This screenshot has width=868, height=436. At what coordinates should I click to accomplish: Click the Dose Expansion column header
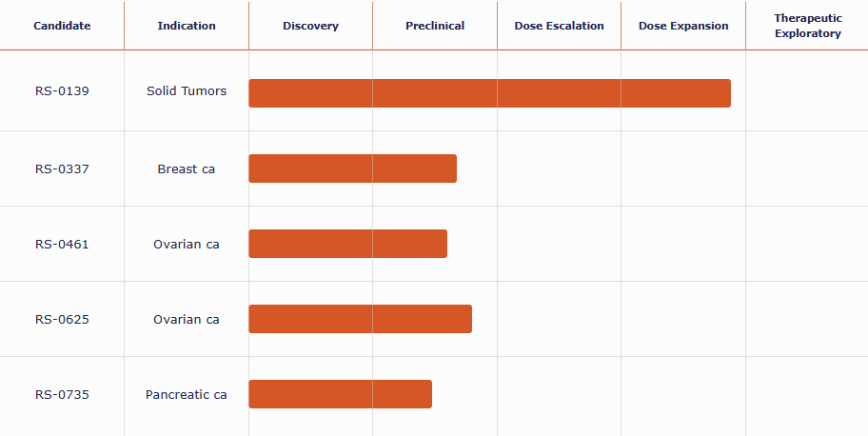[683, 26]
